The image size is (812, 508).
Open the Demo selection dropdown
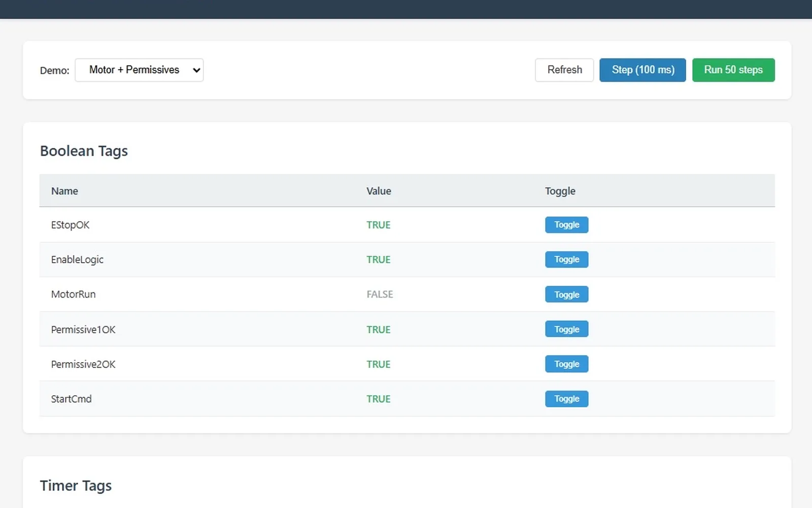(139, 70)
